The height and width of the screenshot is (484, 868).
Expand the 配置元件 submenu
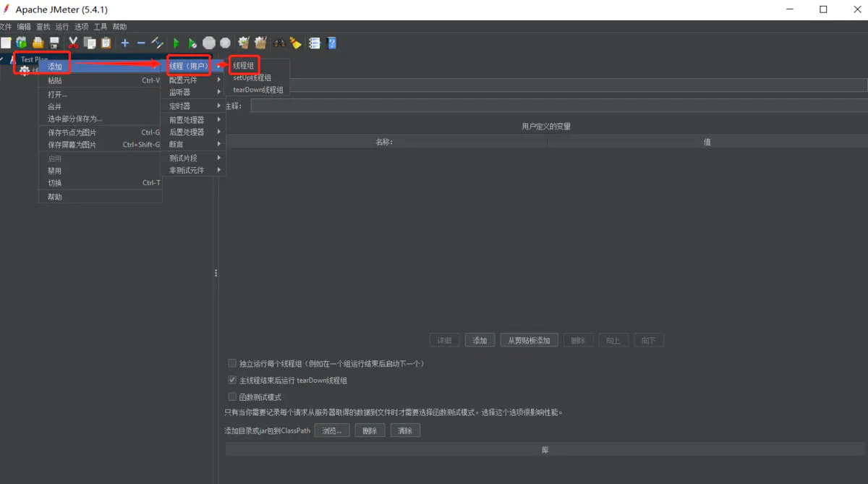[x=194, y=80]
